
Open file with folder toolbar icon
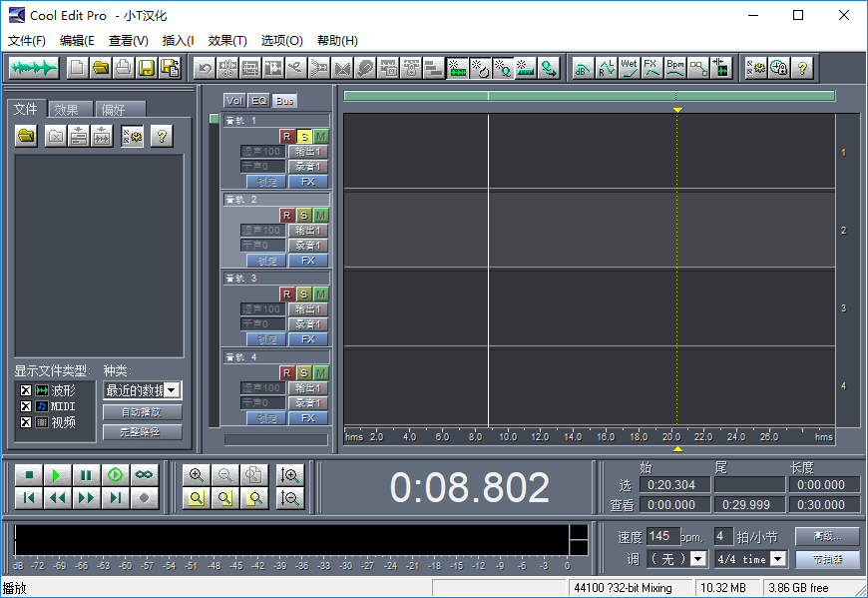pyautogui.click(x=101, y=68)
